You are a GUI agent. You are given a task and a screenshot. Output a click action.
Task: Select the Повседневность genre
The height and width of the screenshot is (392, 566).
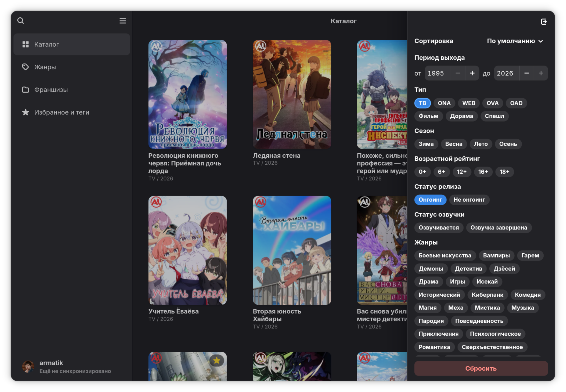(479, 321)
